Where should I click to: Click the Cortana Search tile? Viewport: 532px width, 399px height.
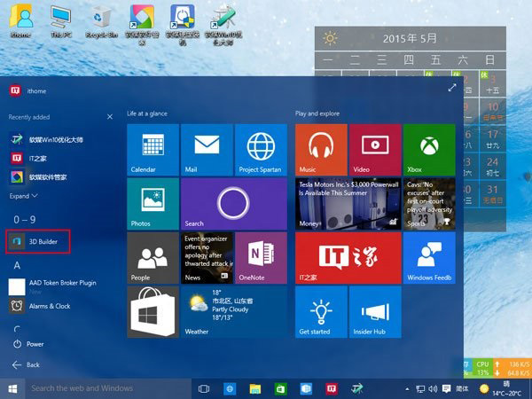point(233,204)
